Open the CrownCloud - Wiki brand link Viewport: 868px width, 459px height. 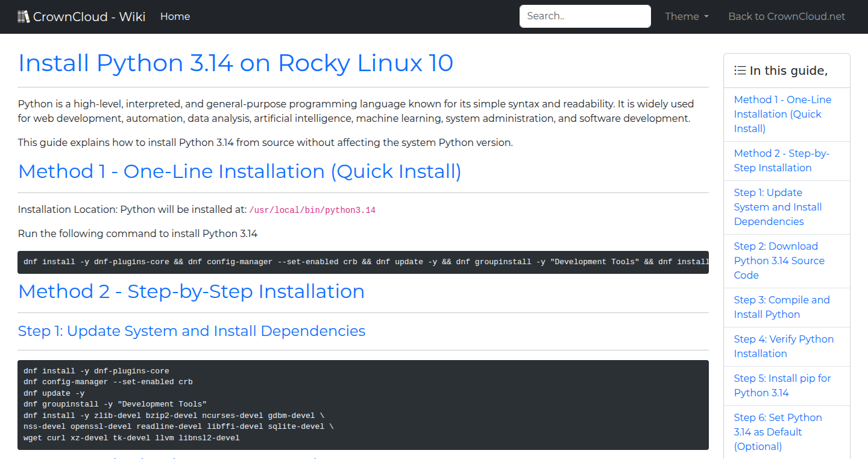81,16
